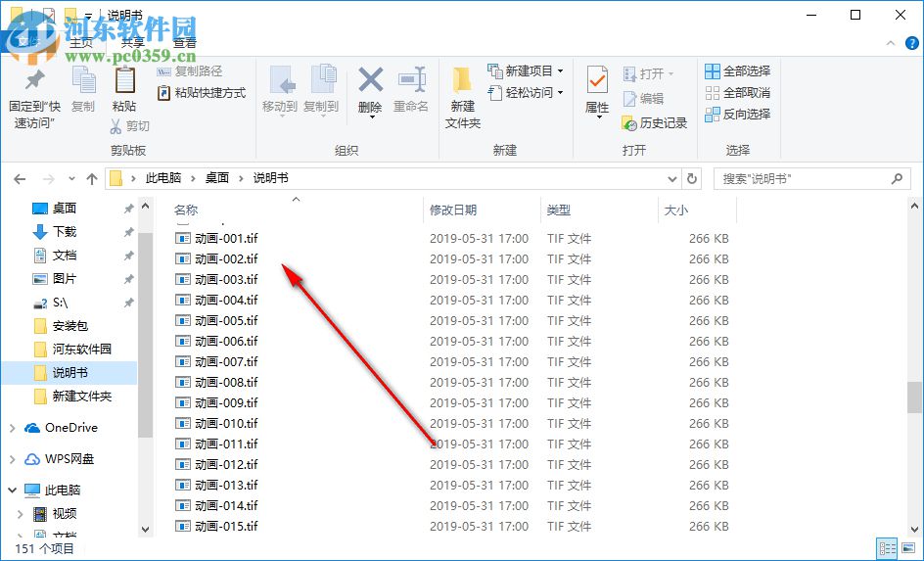
Task: Open the 查看 ribbon tab
Action: 184,43
